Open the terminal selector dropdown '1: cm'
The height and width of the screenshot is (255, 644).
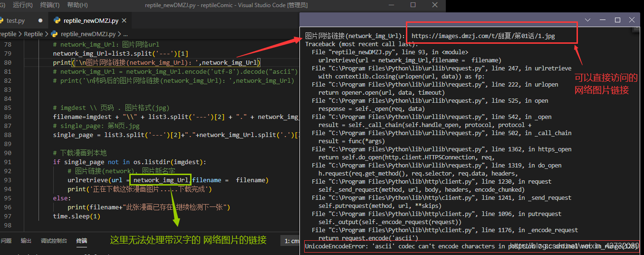point(290,241)
